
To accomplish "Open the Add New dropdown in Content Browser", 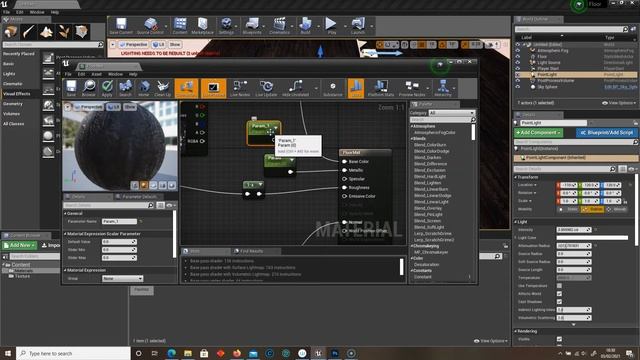I will click(19, 245).
